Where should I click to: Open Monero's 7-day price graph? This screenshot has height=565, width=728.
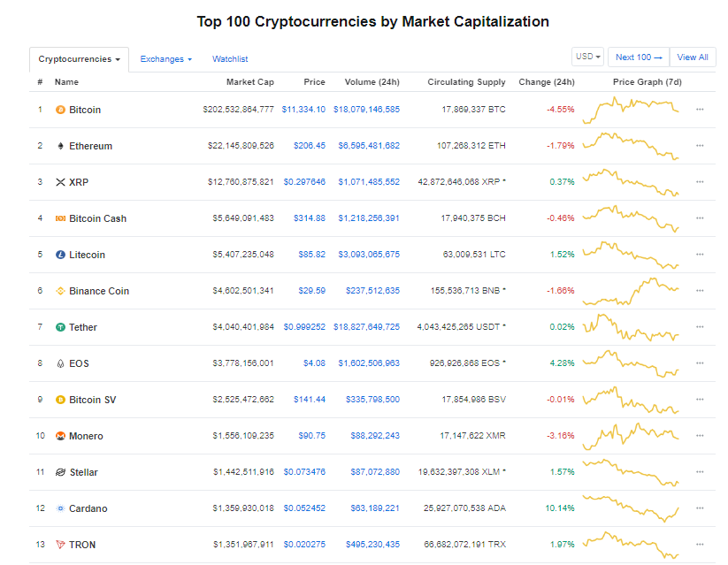[631, 436]
